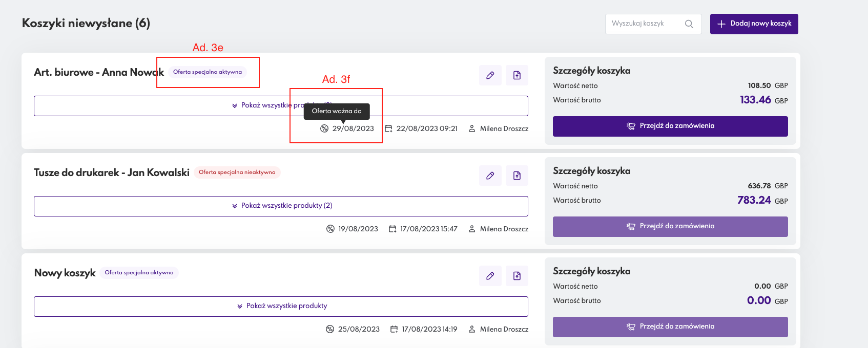Image resolution: width=868 pixels, height=348 pixels.
Task: Expand Pokaż wszystkie produkty in Nowy koszyk
Action: [x=281, y=306]
